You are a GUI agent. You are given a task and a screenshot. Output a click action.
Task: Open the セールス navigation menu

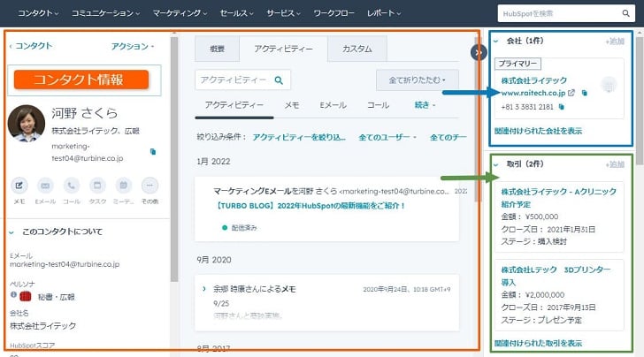(236, 13)
